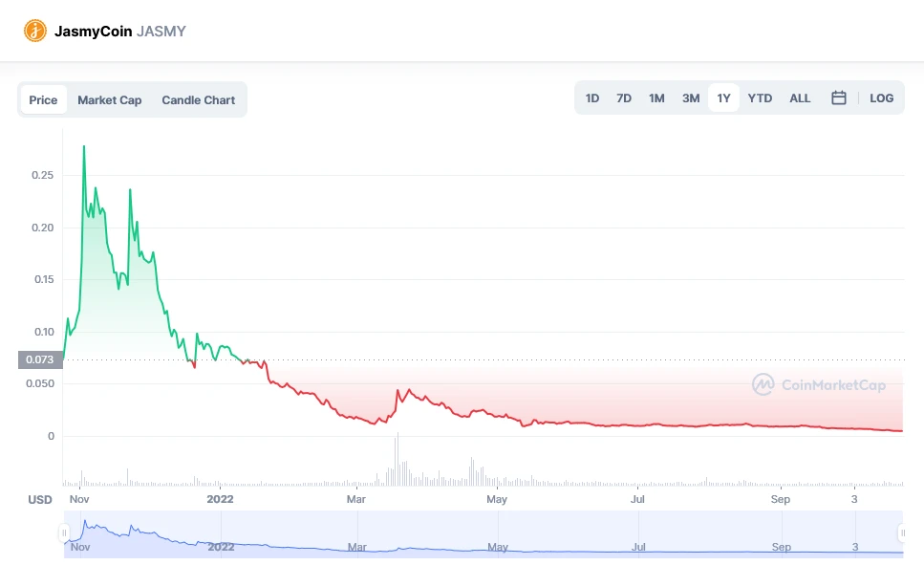Image resolution: width=924 pixels, height=565 pixels.
Task: Set chart range to 1D
Action: point(592,98)
